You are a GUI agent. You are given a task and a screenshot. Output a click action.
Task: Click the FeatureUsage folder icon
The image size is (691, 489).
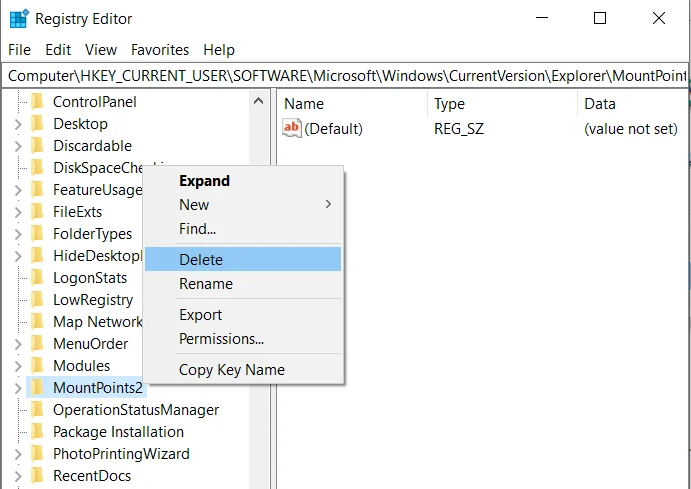(38, 190)
